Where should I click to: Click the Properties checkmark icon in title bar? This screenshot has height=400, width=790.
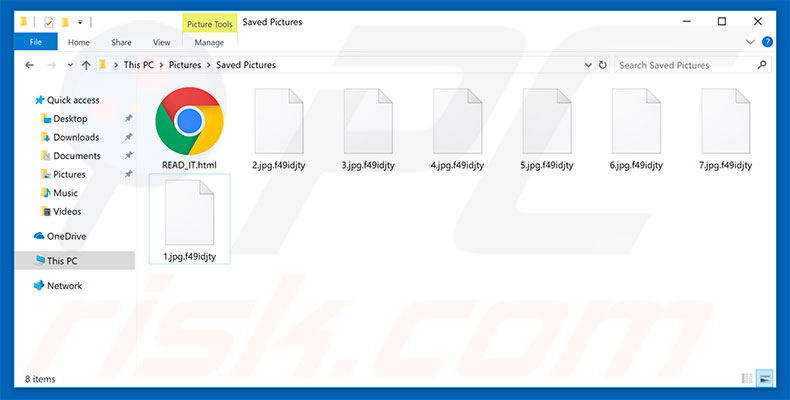click(49, 22)
